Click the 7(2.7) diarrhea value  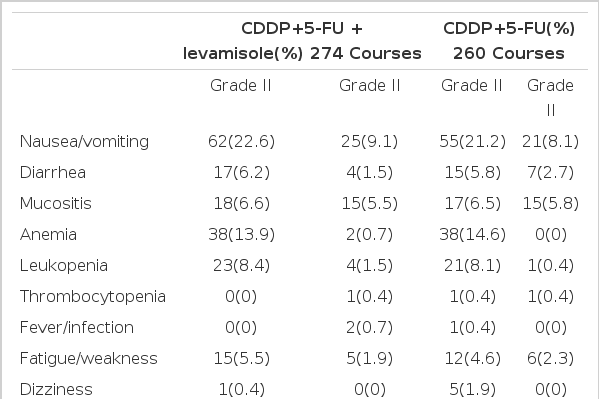coord(550,173)
